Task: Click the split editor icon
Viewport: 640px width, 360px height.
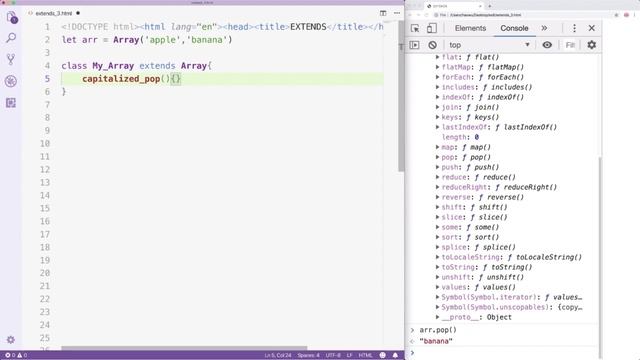Action: pos(383,13)
